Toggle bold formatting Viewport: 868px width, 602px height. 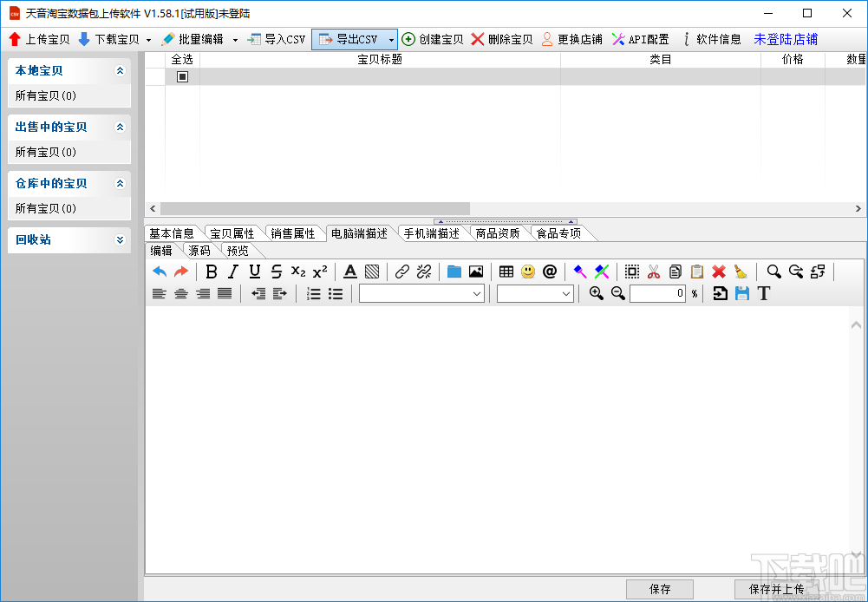tap(211, 272)
